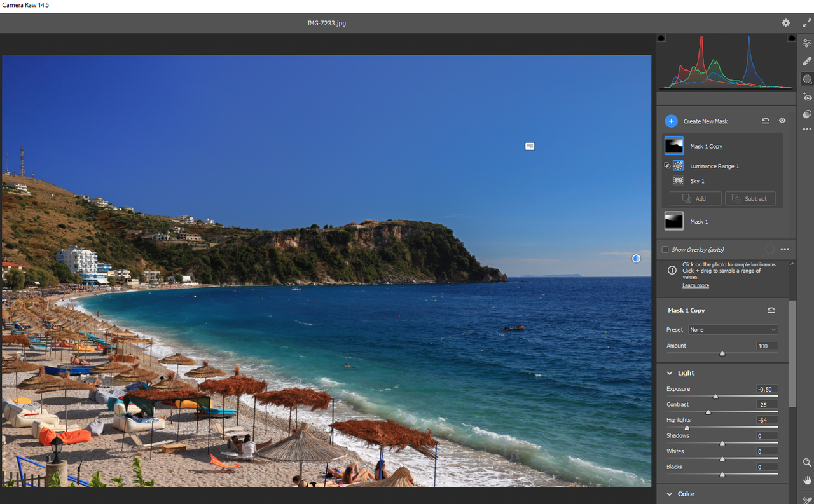The width and height of the screenshot is (814, 504).
Task: Click the Whites value field
Action: pos(767,451)
